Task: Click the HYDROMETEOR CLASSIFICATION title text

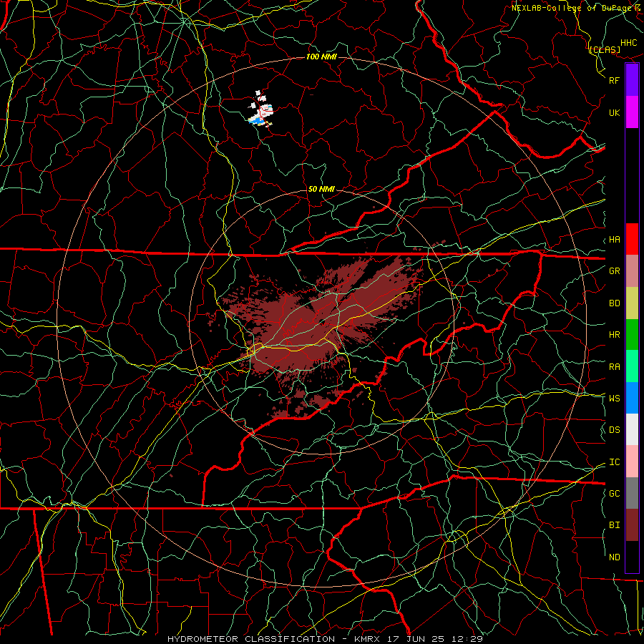Action: coord(251,639)
